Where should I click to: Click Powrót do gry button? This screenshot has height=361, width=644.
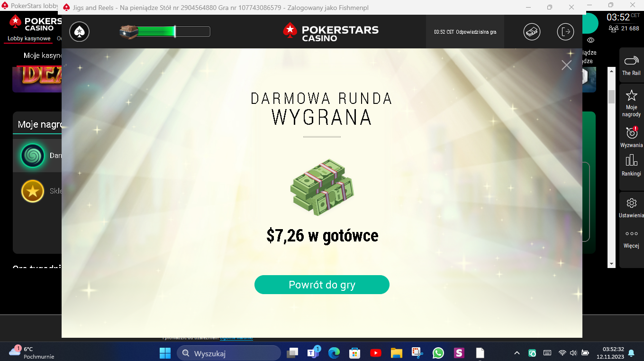pos(322,285)
